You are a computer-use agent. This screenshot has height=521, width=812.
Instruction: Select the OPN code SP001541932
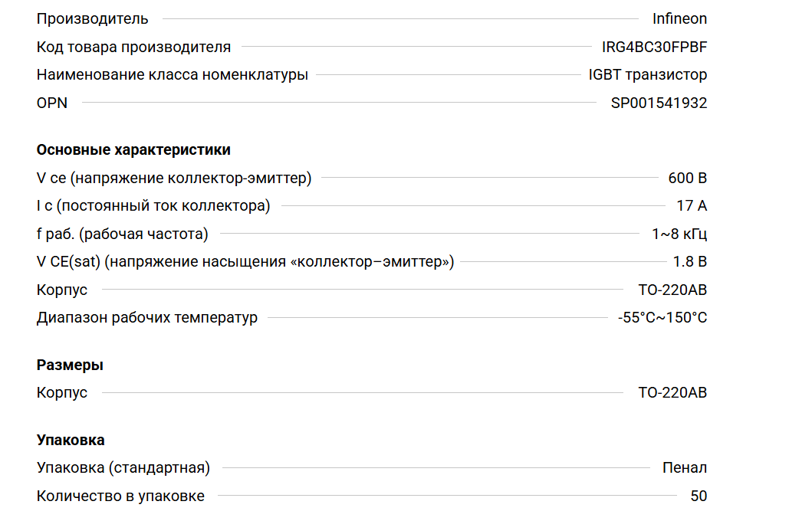pos(659,103)
